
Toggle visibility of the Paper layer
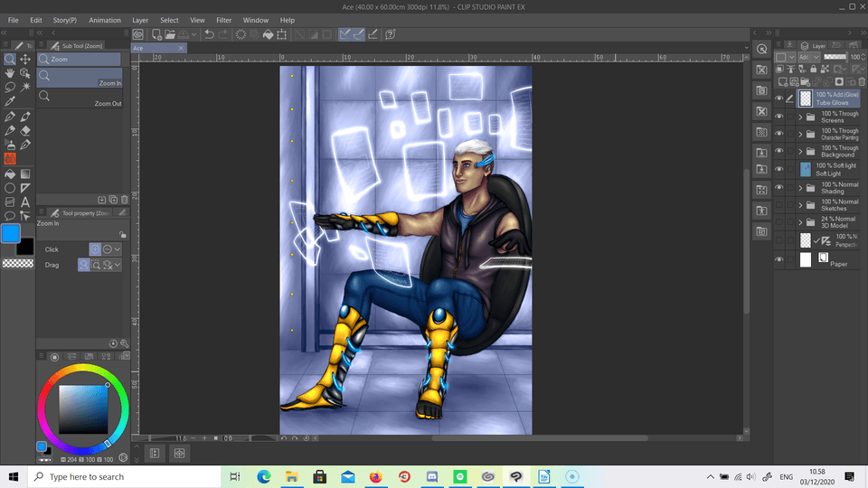(779, 260)
